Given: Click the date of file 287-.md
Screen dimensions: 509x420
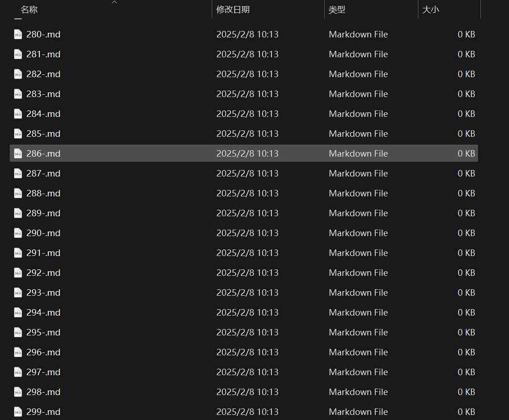Looking at the screenshot, I should click(247, 174).
